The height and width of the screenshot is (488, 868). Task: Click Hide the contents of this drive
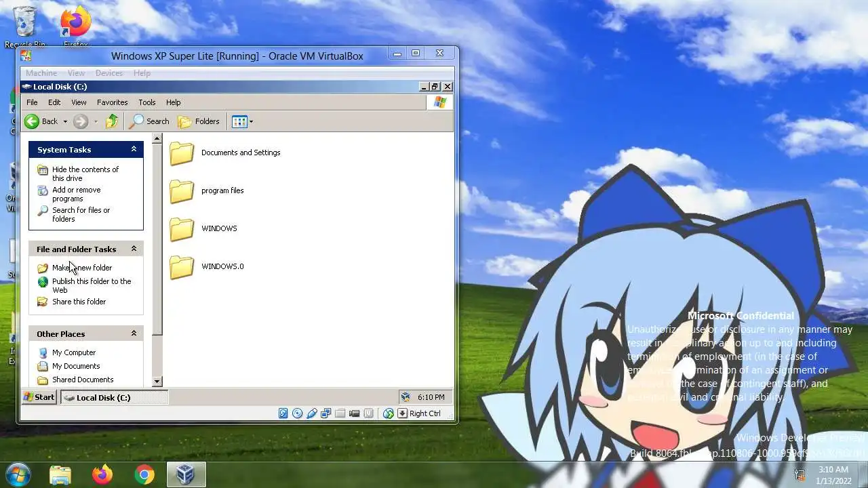(85, 174)
